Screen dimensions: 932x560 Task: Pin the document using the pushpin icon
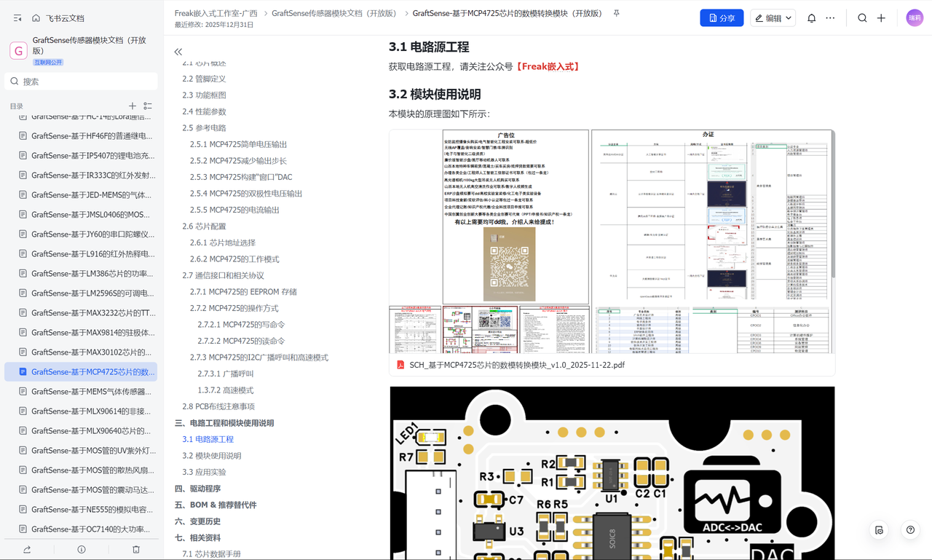[616, 13]
